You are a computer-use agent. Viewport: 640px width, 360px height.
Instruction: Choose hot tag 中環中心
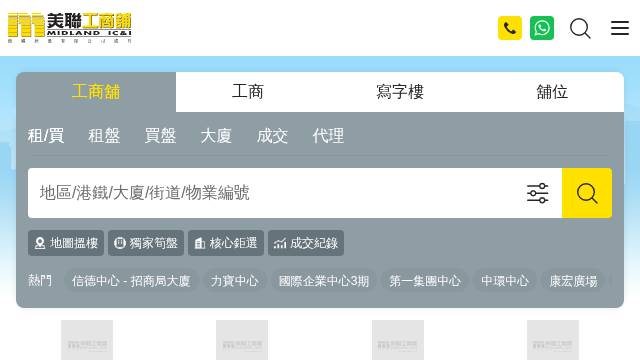pos(505,281)
